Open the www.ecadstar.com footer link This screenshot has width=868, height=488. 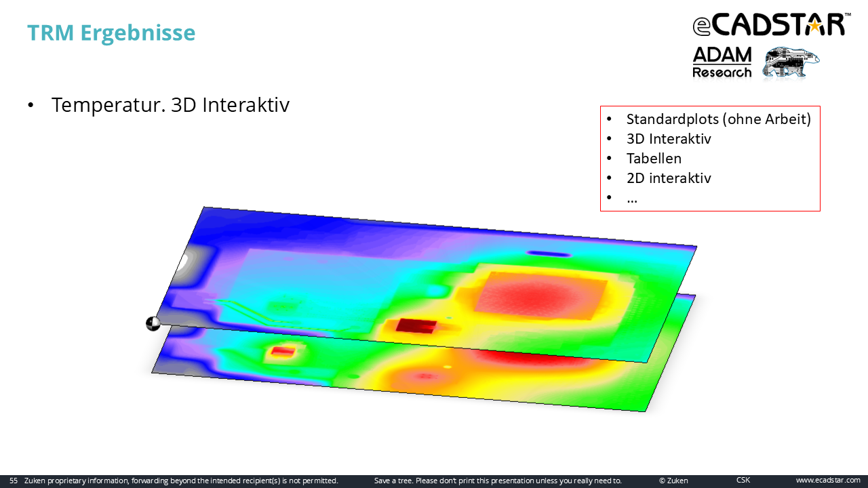tap(828, 481)
